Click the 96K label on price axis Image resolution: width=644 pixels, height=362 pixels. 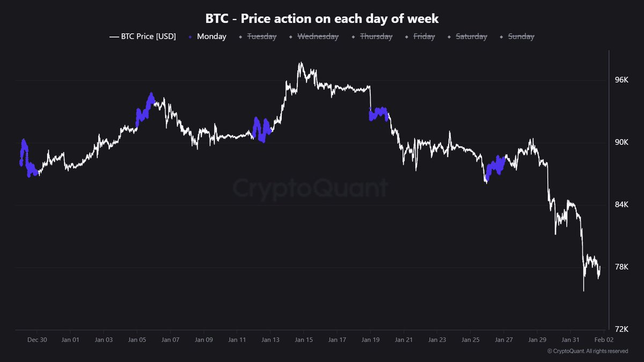[x=621, y=80]
